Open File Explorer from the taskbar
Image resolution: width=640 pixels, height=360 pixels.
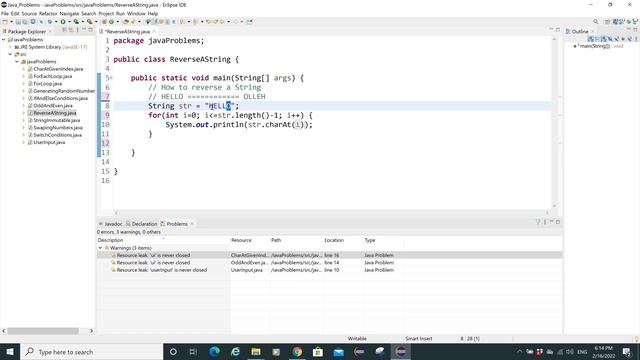click(256, 352)
